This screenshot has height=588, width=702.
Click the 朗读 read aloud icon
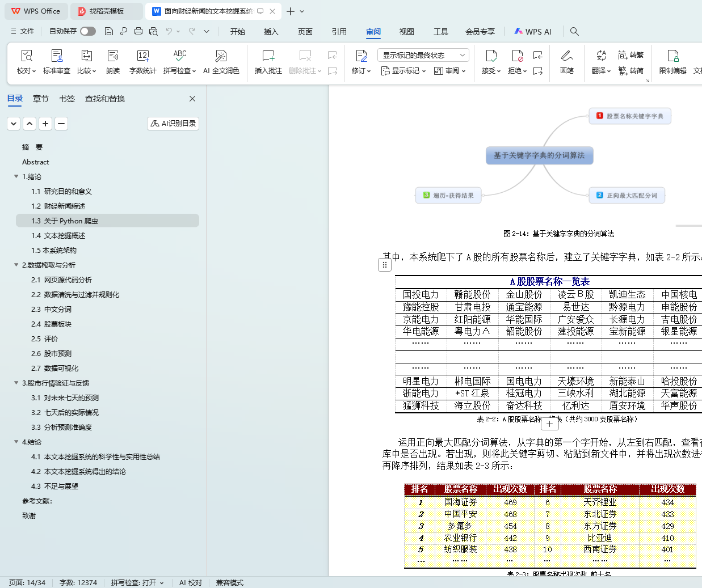(113, 61)
